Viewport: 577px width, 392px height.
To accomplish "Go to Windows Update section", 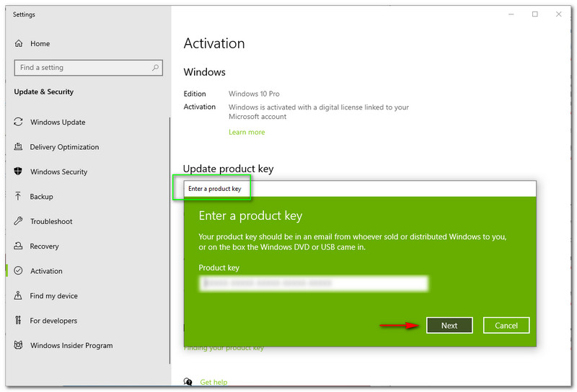I will click(58, 122).
